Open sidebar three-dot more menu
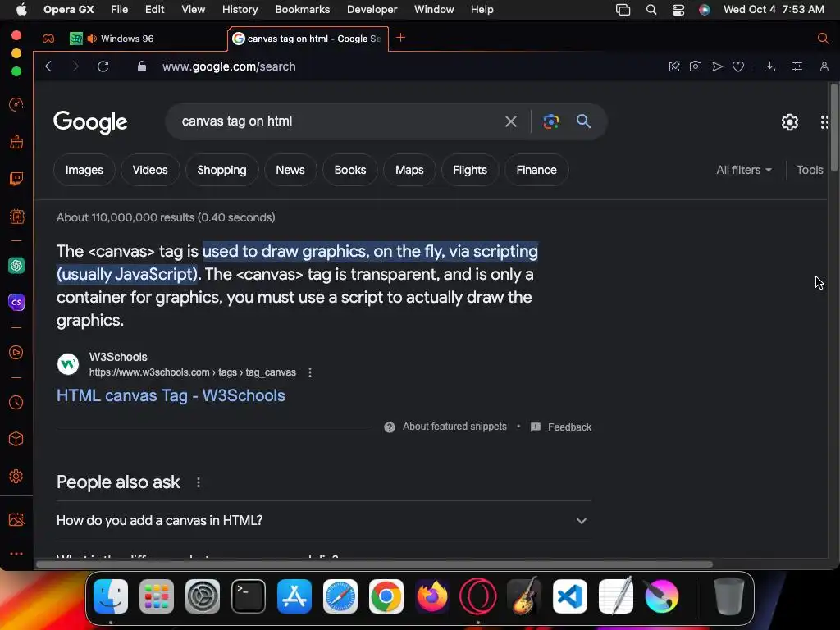840x630 pixels. 16,554
